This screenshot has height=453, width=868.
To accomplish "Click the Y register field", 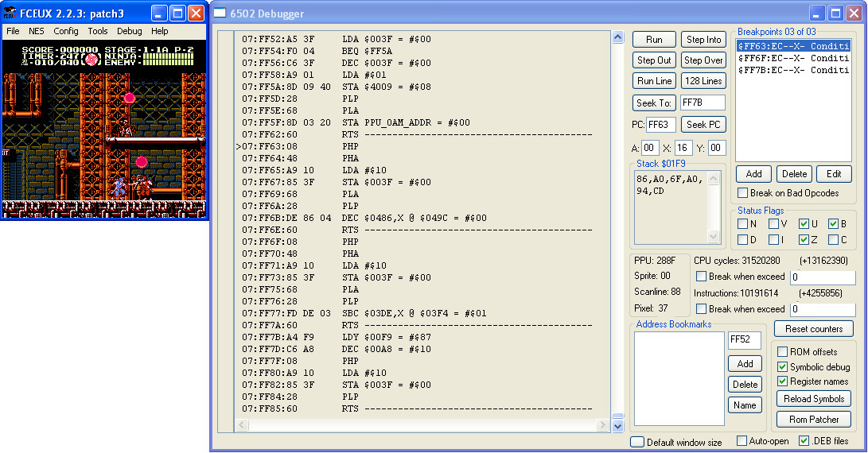I will 716,148.
